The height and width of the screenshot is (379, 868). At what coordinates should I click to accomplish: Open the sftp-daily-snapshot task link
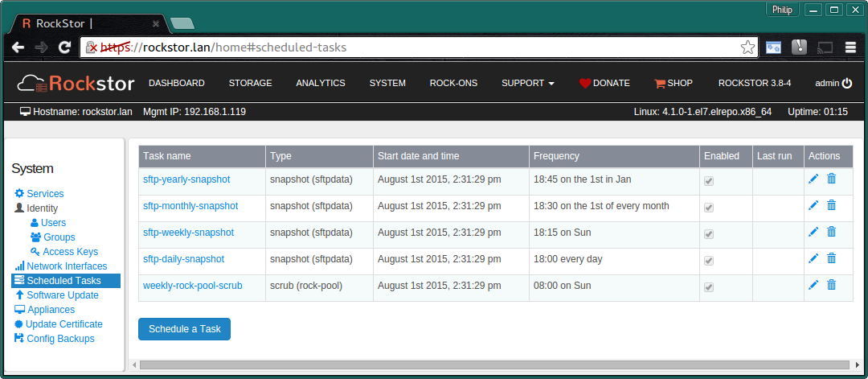pos(183,259)
